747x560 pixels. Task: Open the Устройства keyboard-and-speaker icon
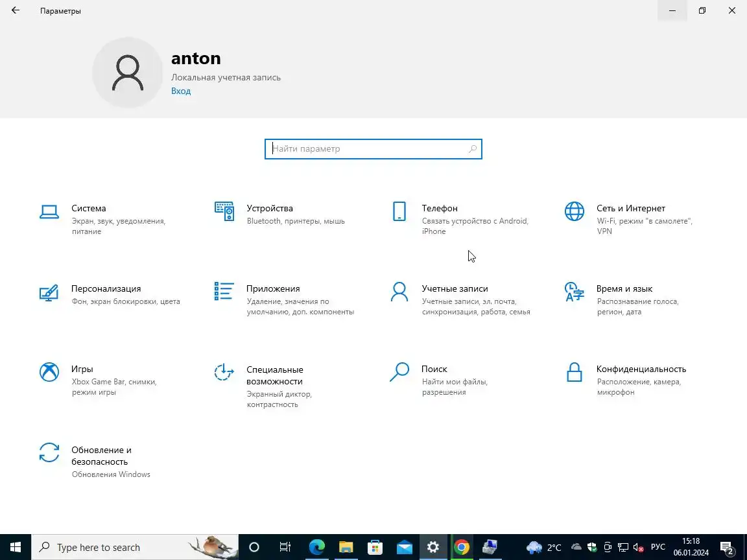point(224,211)
